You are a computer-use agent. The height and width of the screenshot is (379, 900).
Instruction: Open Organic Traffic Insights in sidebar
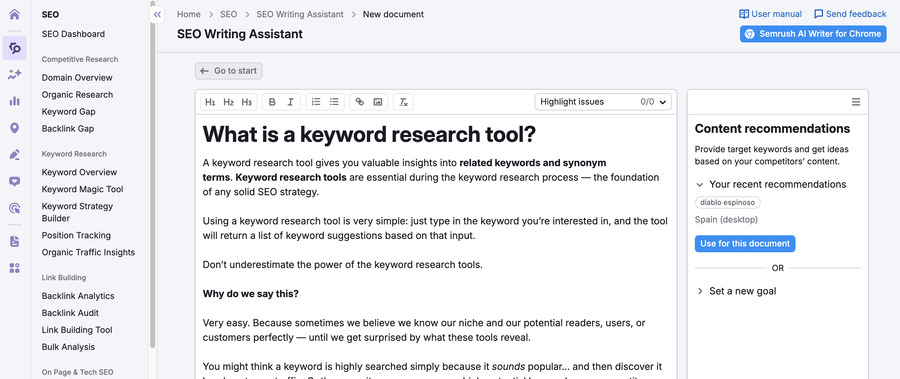pyautogui.click(x=88, y=252)
